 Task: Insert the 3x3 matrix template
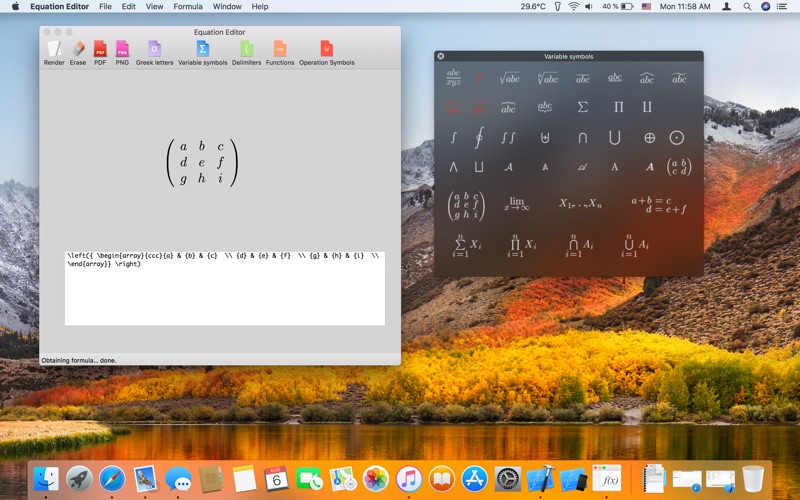click(x=464, y=204)
